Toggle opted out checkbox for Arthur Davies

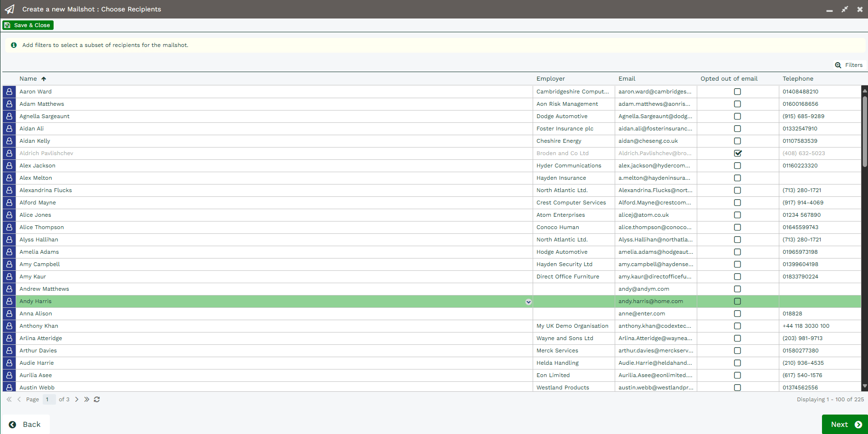click(x=738, y=351)
